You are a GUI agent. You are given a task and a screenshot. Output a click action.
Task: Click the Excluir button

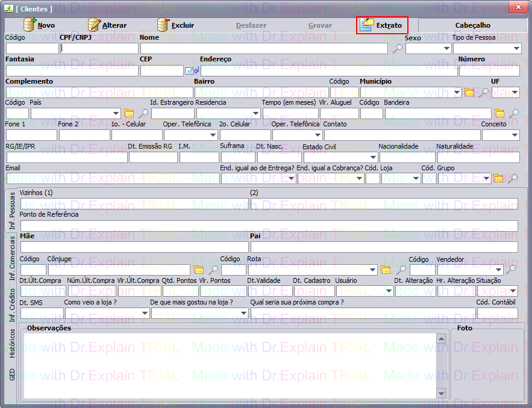(x=175, y=25)
